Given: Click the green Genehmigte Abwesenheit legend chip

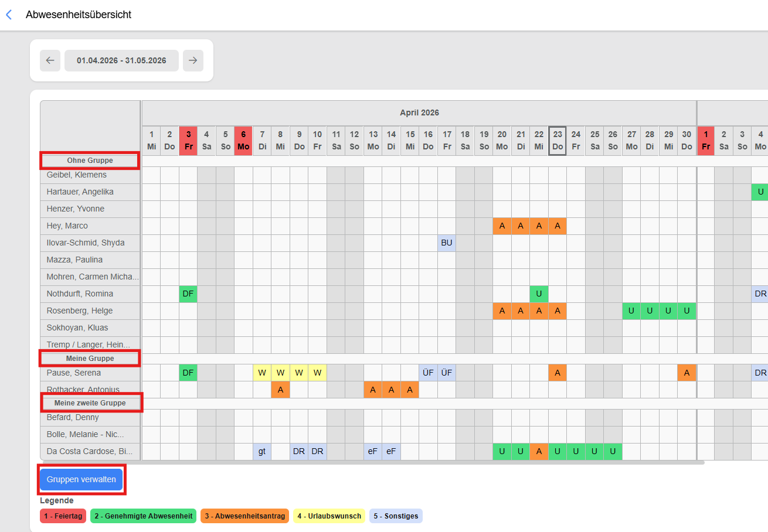Looking at the screenshot, I should coord(143,516).
